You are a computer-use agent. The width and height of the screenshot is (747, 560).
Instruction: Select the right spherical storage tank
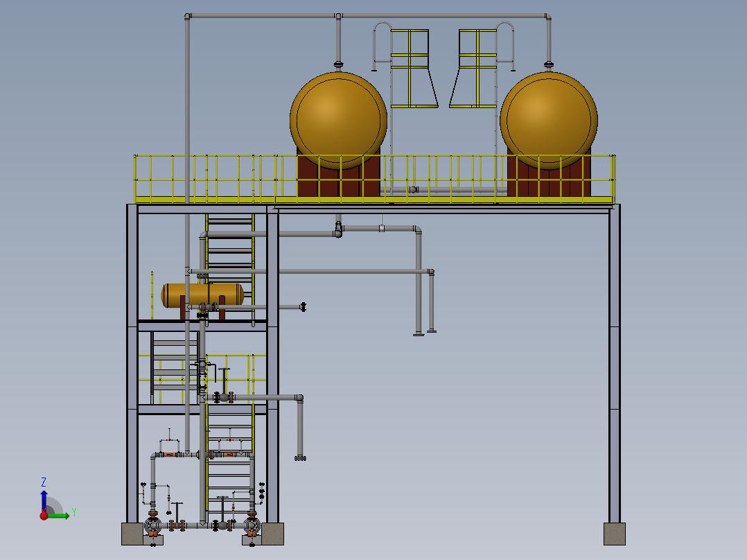549,120
